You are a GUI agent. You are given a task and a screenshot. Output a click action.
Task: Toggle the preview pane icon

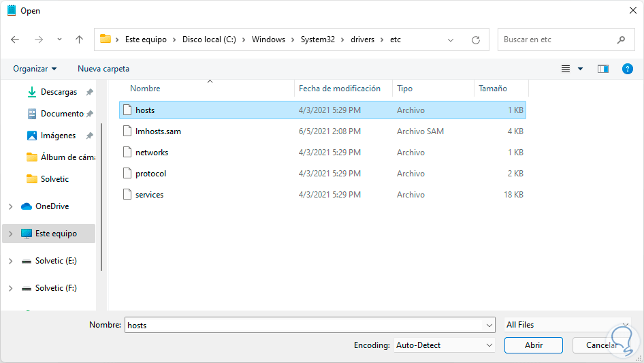(602, 69)
